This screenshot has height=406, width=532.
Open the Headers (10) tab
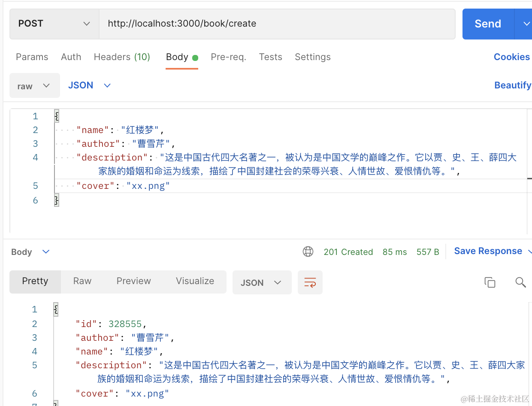[x=122, y=57]
